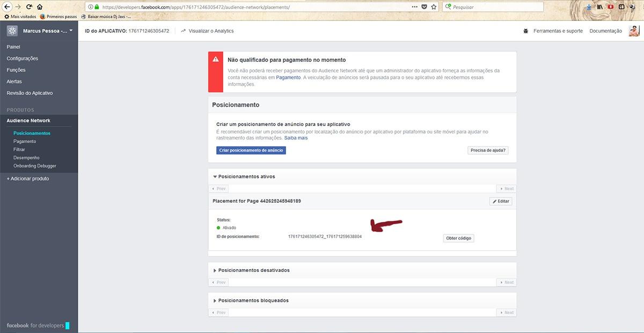
Task: Click Next in Posicionamentos ativos pager
Action: (x=507, y=189)
